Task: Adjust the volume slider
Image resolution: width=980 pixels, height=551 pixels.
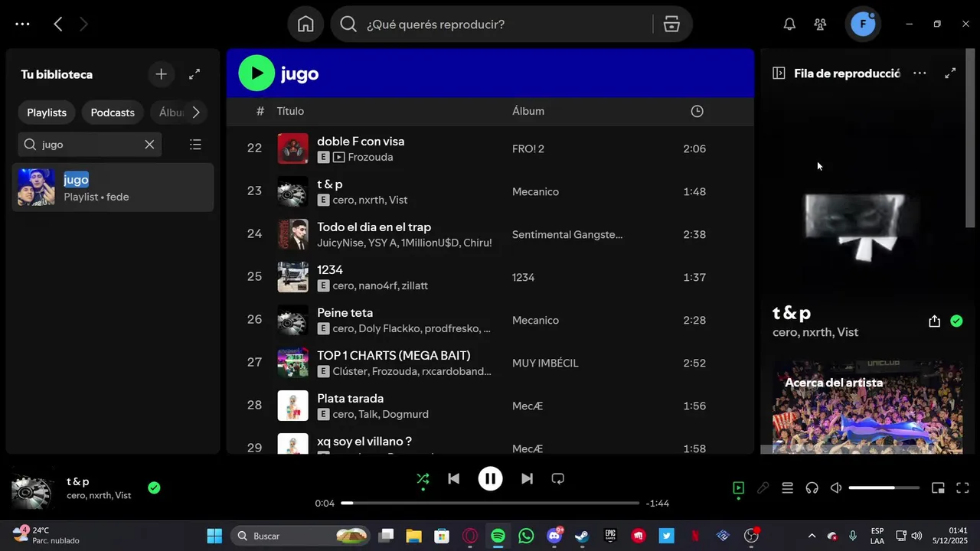Action: coord(884,487)
